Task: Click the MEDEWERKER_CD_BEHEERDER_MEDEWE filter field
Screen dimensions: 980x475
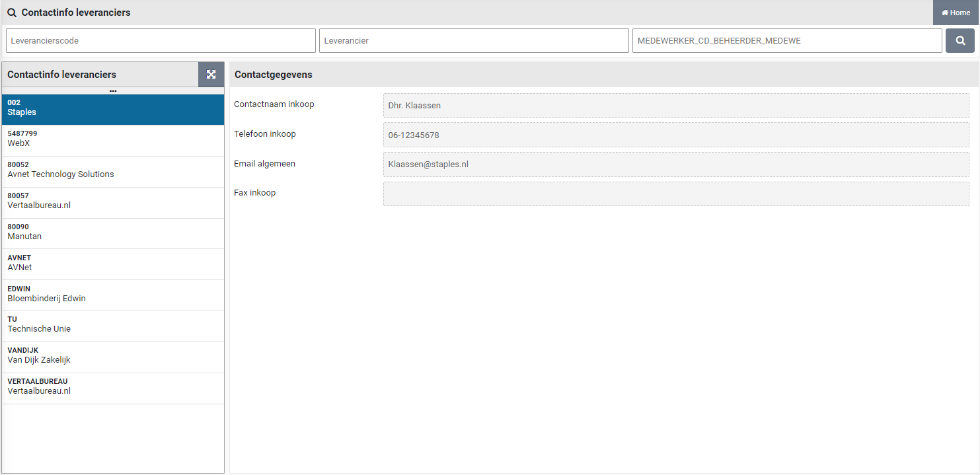Action: pos(786,41)
